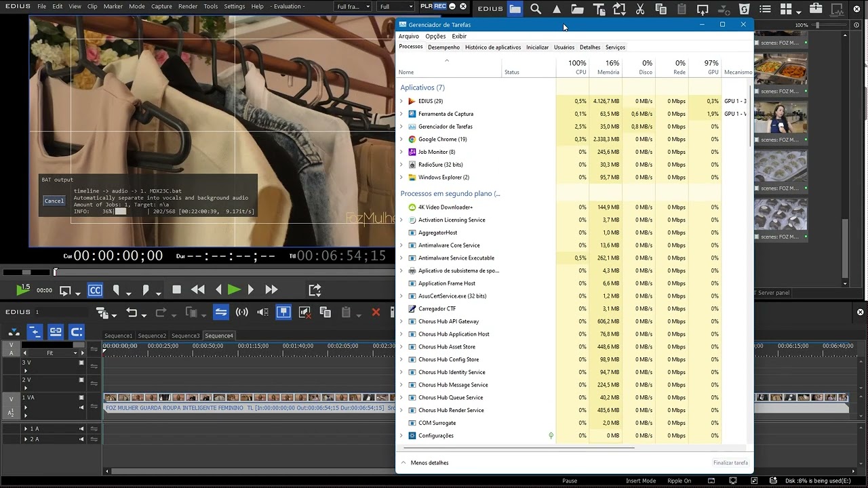
Task: Click the 1.5 speed play icon
Action: click(23, 289)
